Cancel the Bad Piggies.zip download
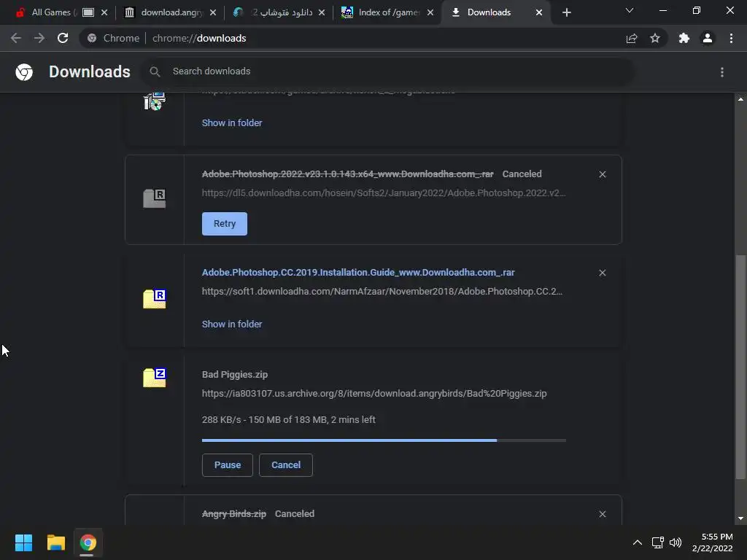The image size is (747, 560). 286,465
